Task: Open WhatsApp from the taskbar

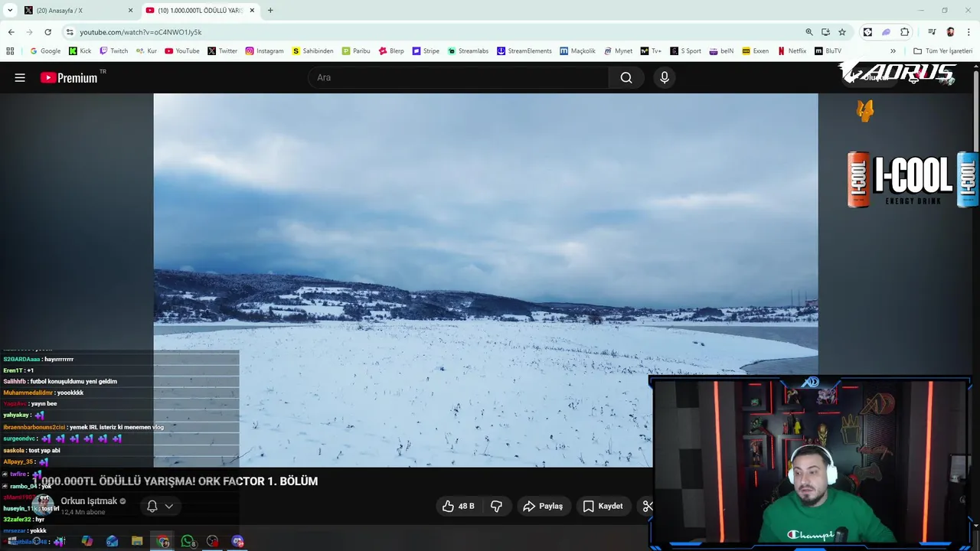Action: pyautogui.click(x=188, y=541)
